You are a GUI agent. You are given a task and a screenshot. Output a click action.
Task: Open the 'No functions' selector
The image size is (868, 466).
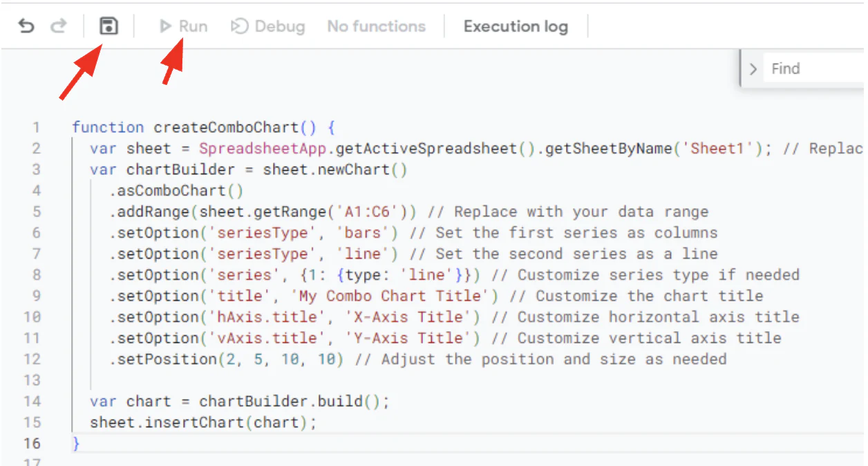(377, 26)
